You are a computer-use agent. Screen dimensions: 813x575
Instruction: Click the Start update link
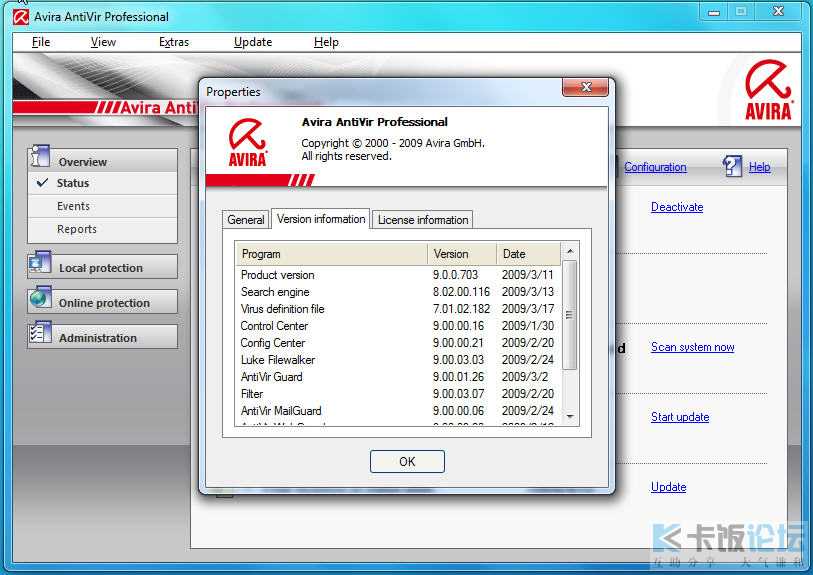pos(680,417)
